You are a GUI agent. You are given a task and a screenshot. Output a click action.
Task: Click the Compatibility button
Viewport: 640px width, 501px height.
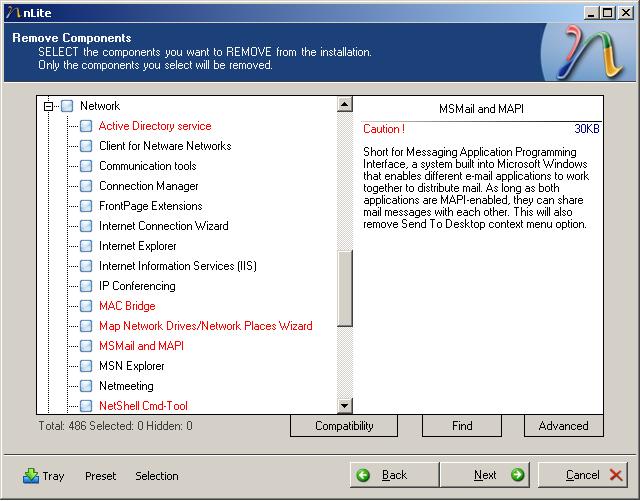click(344, 426)
